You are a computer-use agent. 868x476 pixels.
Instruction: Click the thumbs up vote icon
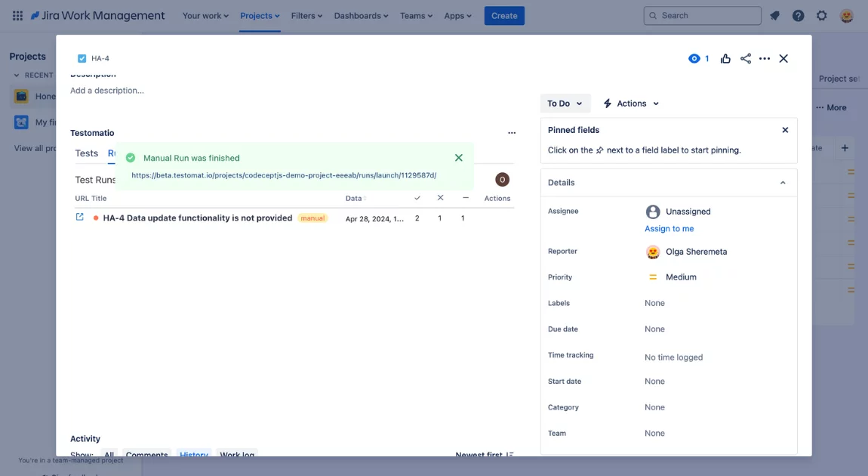coord(725,59)
